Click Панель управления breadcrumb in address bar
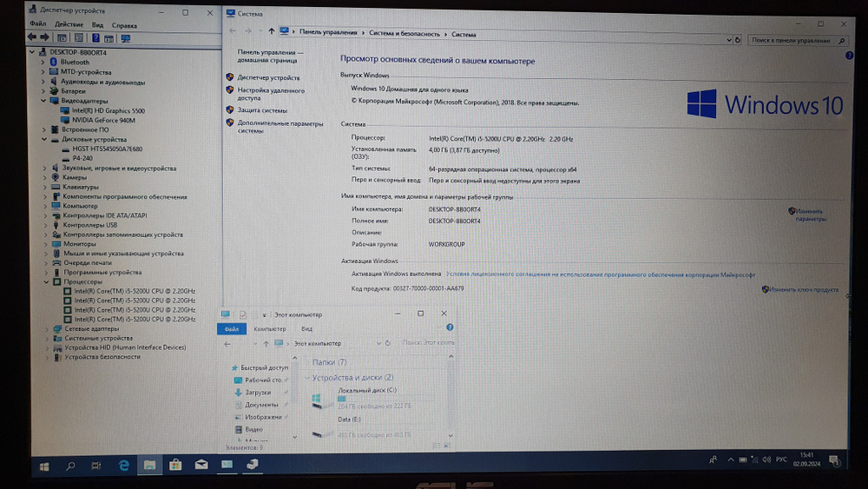The width and height of the screenshot is (868, 489). coord(328,32)
